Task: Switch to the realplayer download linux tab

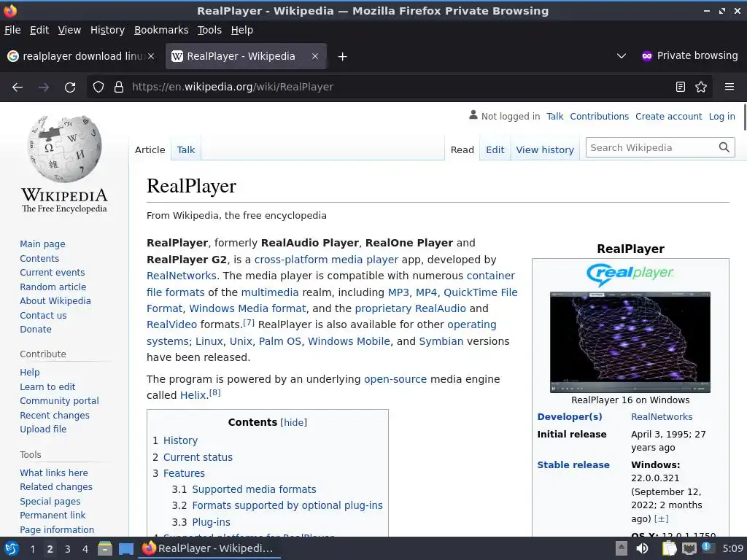Action: 81,56
